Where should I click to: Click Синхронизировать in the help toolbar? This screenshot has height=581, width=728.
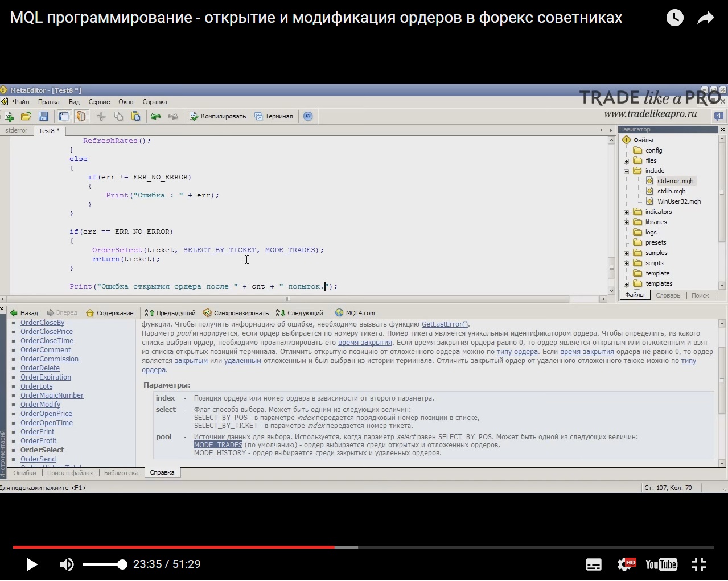pyautogui.click(x=236, y=313)
